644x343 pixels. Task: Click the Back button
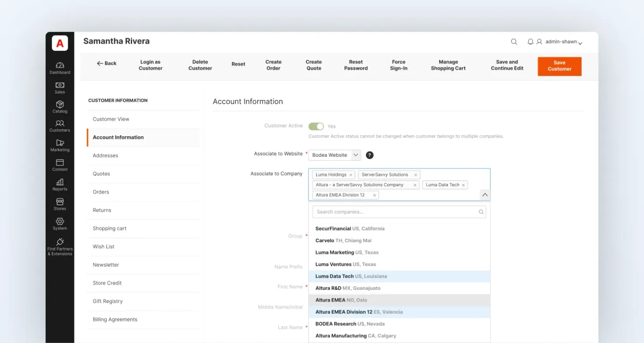(x=107, y=64)
